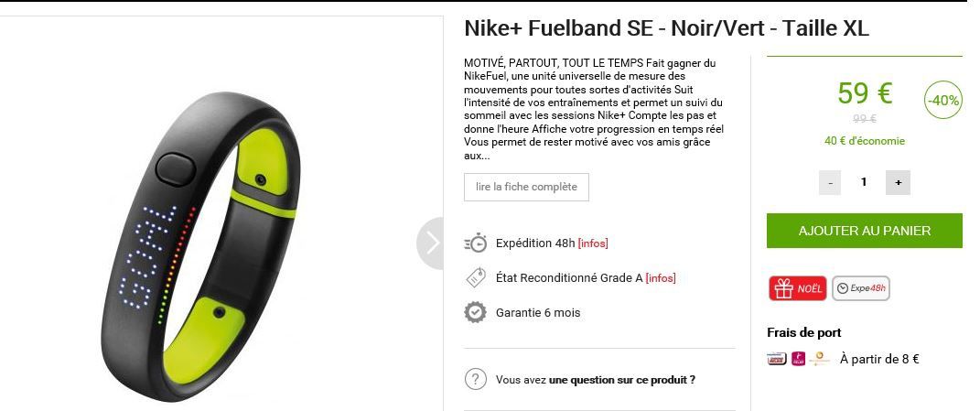
Task: Open lire la fiche complète
Action: [526, 187]
